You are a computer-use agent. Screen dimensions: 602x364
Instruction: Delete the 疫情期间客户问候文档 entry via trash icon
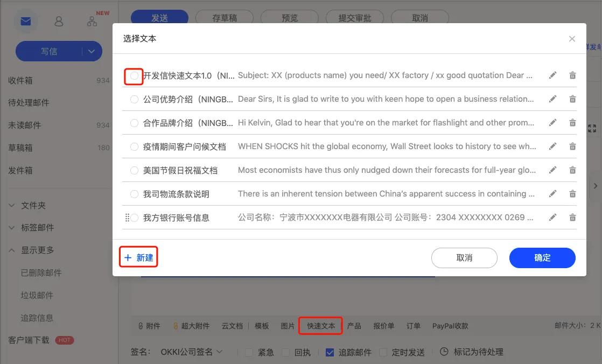click(572, 146)
